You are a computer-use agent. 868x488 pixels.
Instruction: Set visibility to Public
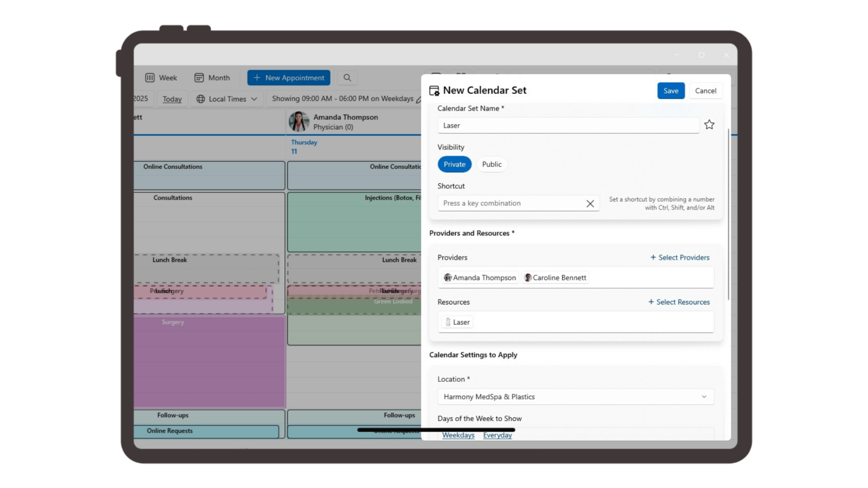pyautogui.click(x=491, y=164)
